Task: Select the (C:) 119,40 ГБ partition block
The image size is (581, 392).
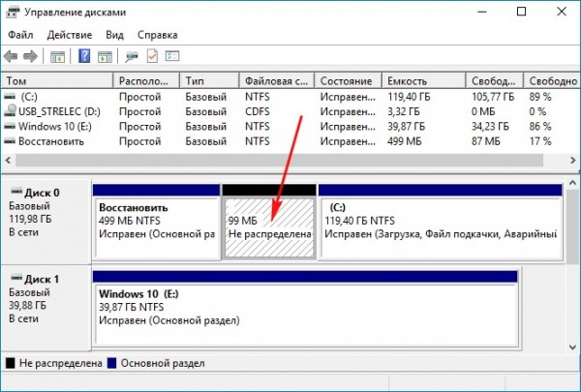Action: click(x=441, y=222)
